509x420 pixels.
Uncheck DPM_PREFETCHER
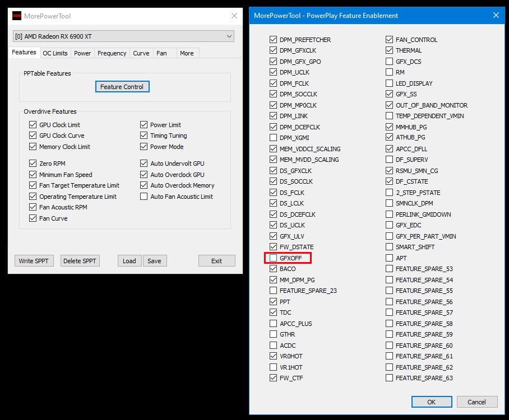pyautogui.click(x=274, y=40)
